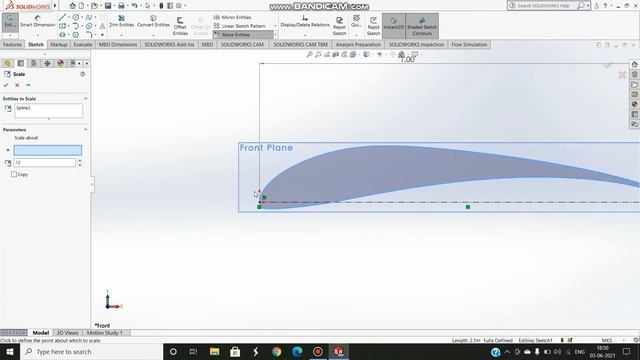The height and width of the screenshot is (360, 640).
Task: Select the Line sketch tool
Action: click(x=62, y=18)
